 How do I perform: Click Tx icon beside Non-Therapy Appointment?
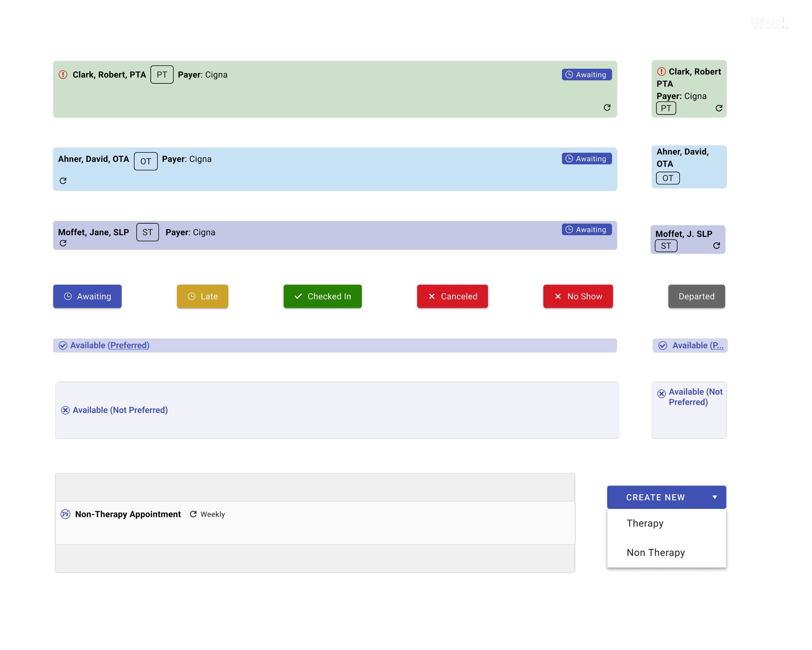click(66, 514)
